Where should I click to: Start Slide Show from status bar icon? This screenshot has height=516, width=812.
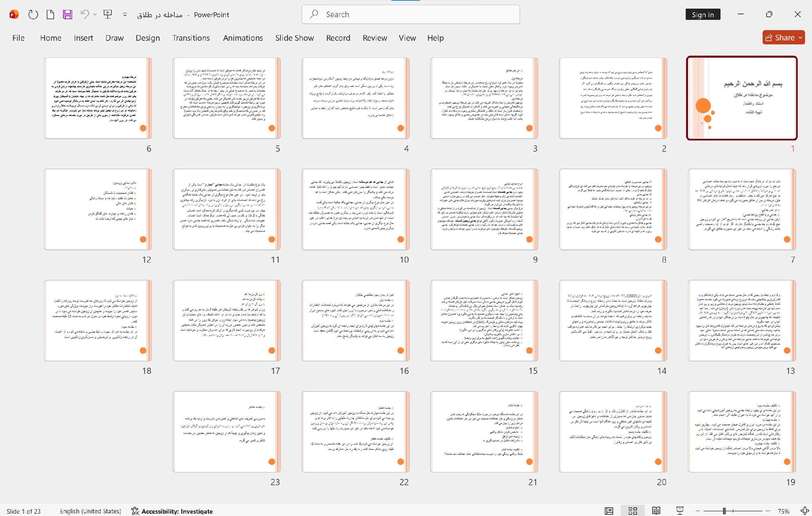click(x=680, y=511)
